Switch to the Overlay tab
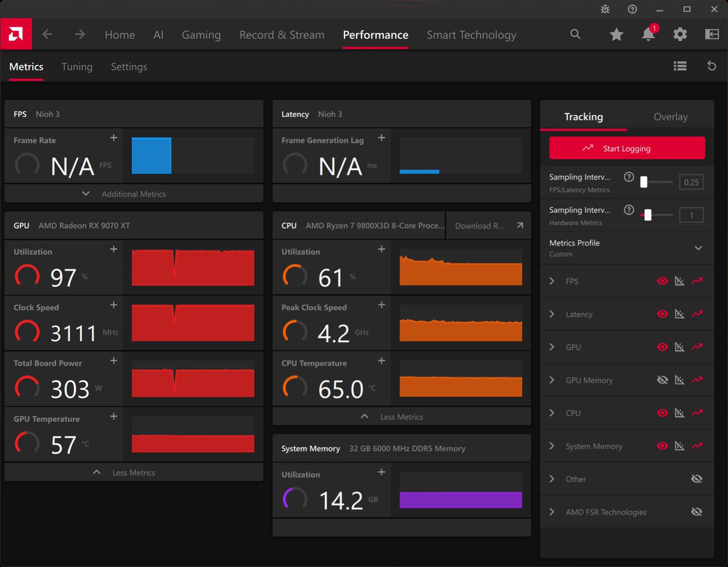Image resolution: width=728 pixels, height=567 pixels. [x=670, y=116]
